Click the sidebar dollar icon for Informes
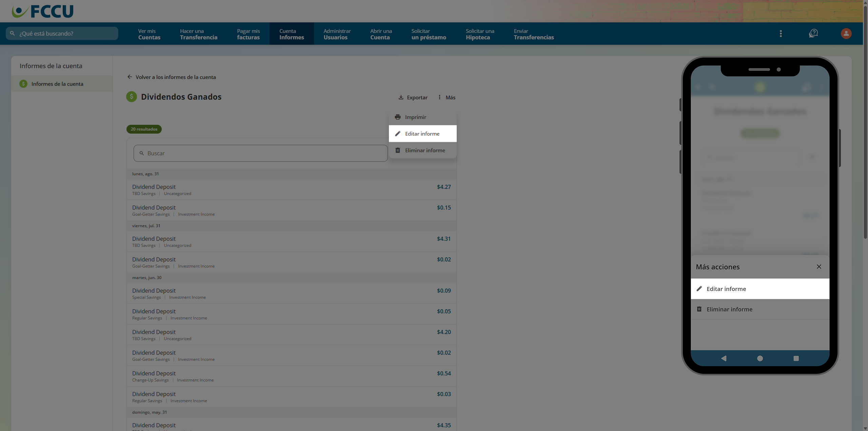The width and height of the screenshot is (868, 431). pyautogui.click(x=23, y=84)
